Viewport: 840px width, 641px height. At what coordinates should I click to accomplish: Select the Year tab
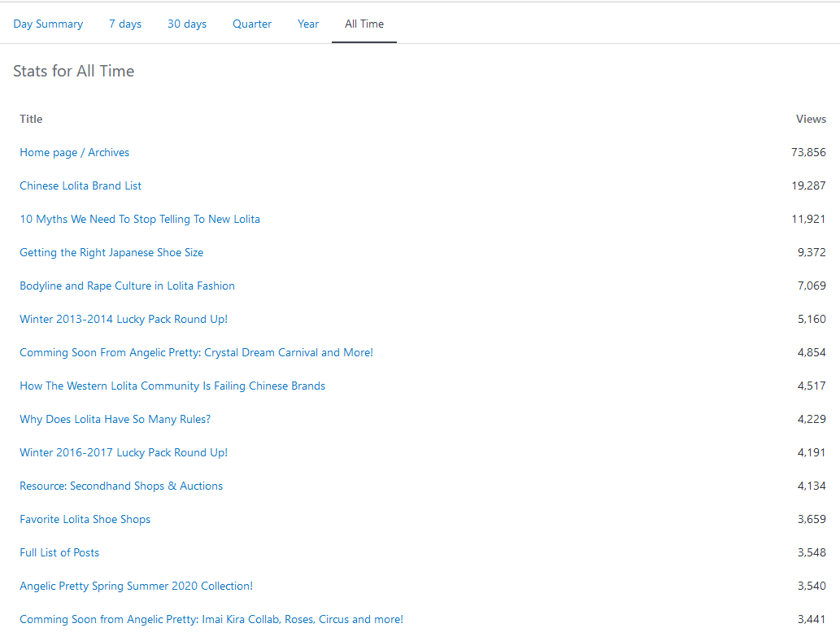(x=308, y=24)
